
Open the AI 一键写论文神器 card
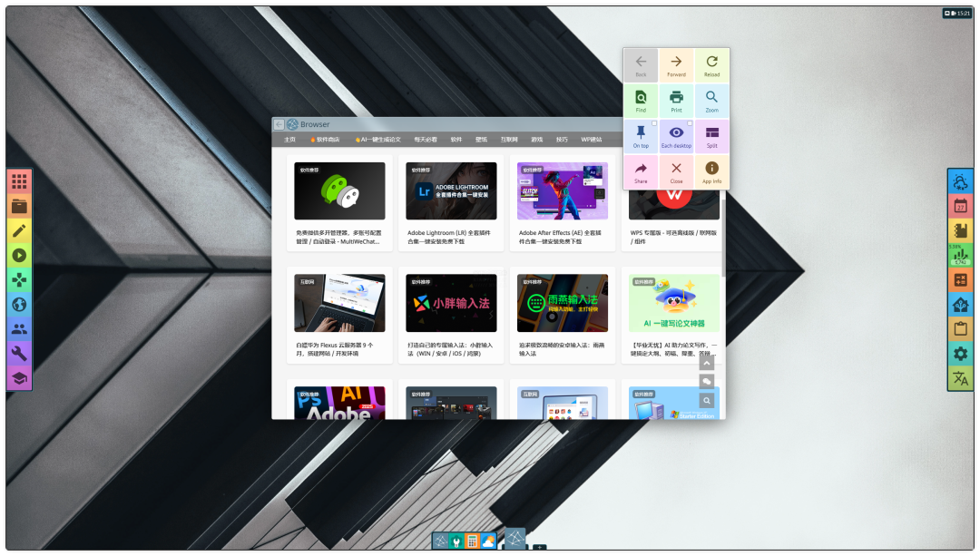pyautogui.click(x=673, y=303)
